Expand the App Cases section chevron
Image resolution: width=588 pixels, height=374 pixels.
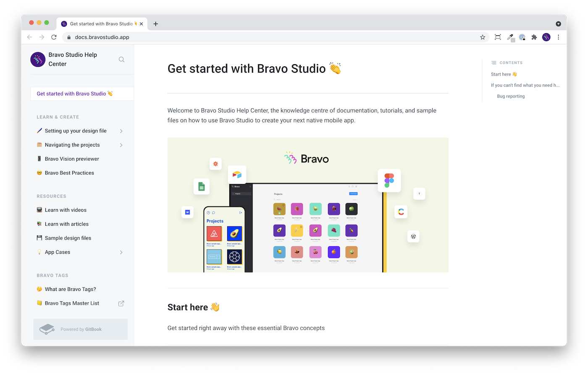(121, 252)
